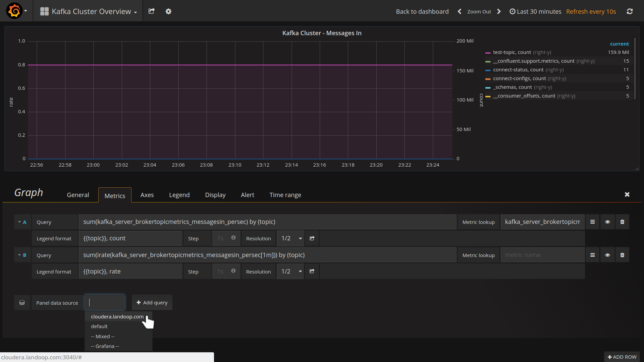
Task: Open query A options hamburger menu
Action: coord(593,222)
